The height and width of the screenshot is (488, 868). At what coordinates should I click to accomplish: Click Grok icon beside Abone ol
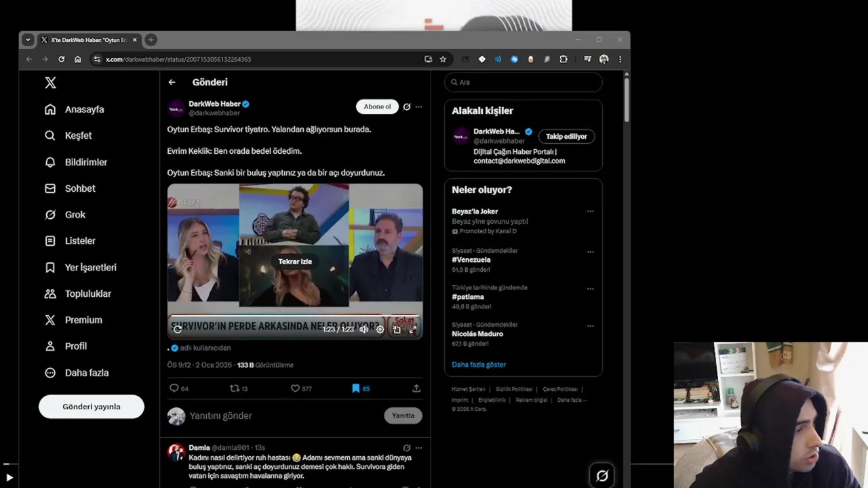(407, 106)
